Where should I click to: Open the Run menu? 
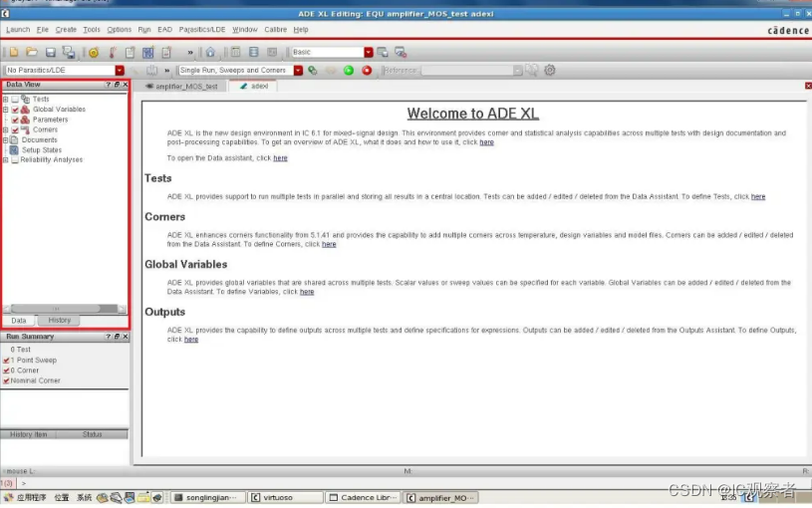point(143,30)
